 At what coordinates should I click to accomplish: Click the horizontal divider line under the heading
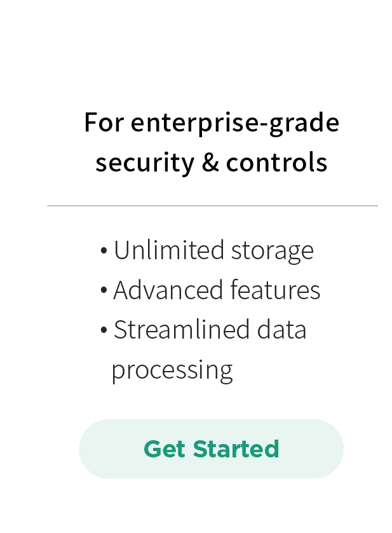coord(212,206)
